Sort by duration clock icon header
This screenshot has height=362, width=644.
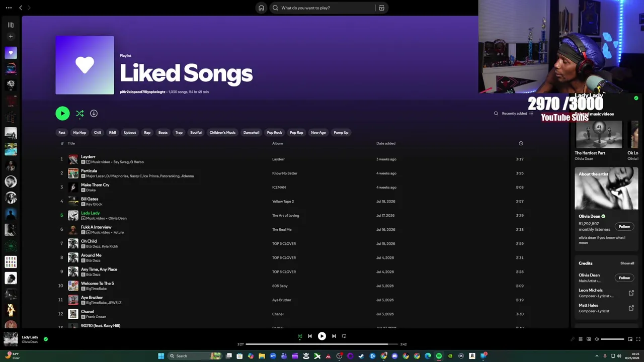tap(521, 143)
